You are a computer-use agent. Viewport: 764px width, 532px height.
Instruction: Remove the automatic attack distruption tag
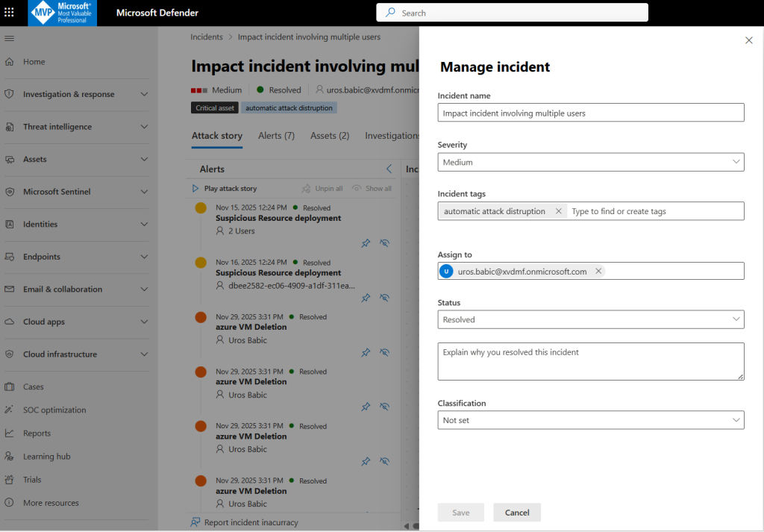coord(558,211)
